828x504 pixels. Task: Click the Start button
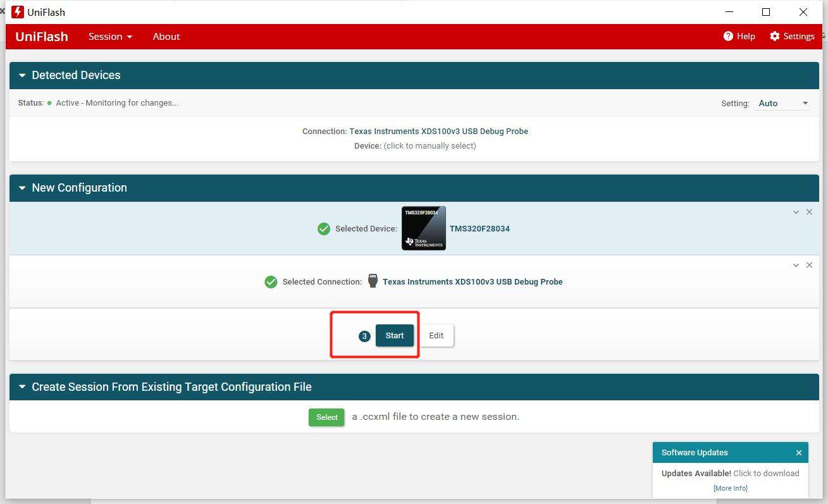click(395, 335)
